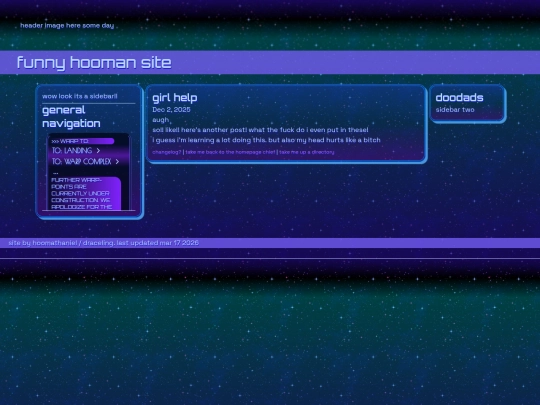Viewport: 540px width, 405px height.
Task: Click 'header image here some day' text
Action: tap(67, 25)
